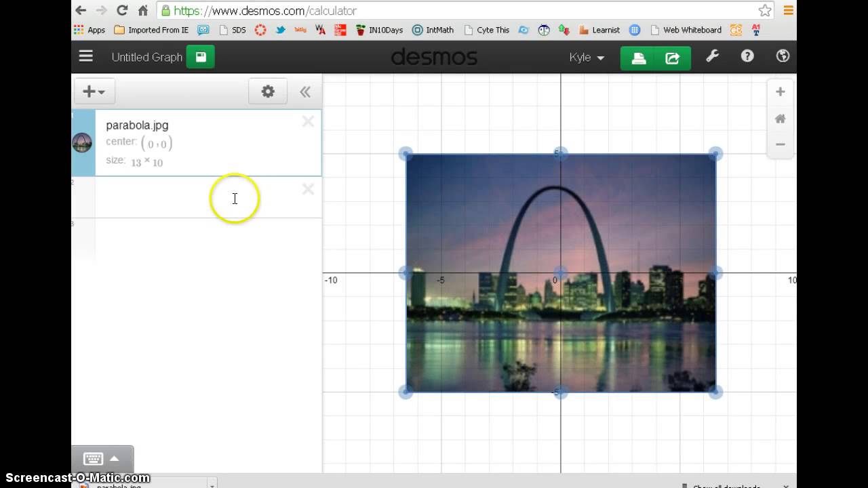Open the parabola.jpg download item menu arrow

212,485
